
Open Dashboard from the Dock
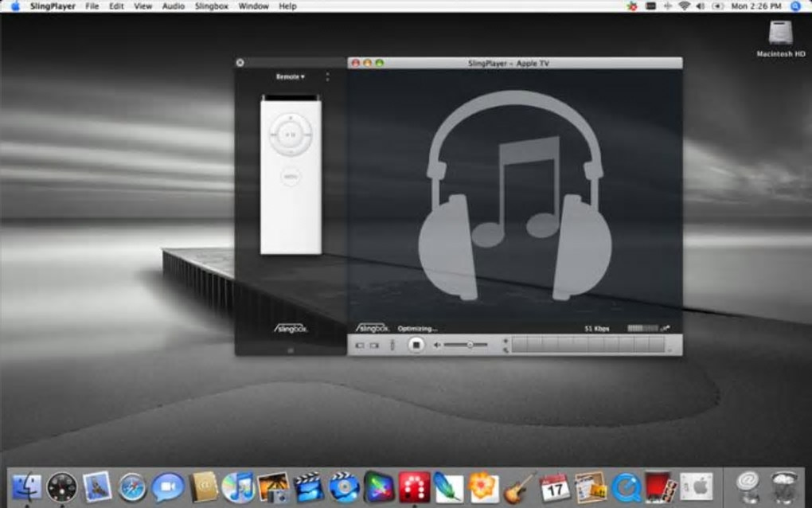(61, 487)
